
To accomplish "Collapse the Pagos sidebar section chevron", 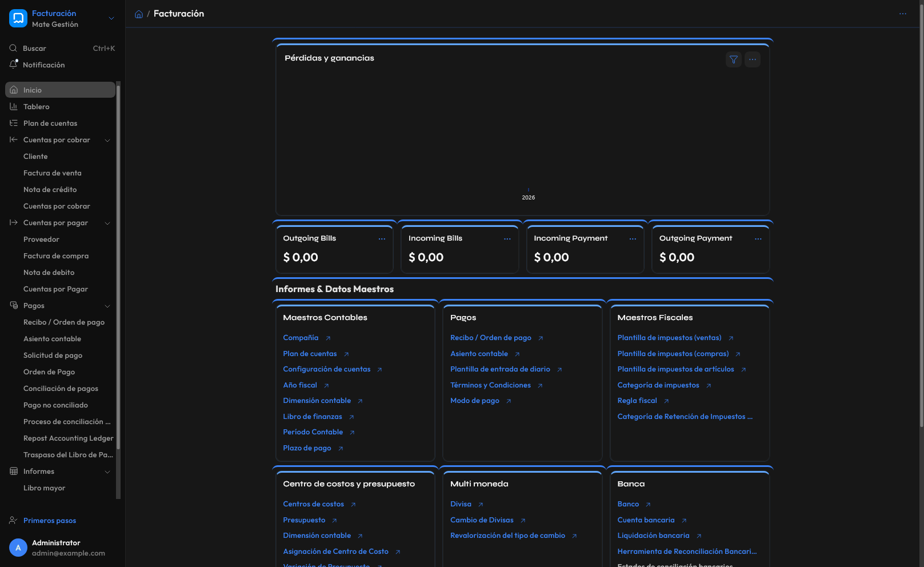I will (107, 306).
